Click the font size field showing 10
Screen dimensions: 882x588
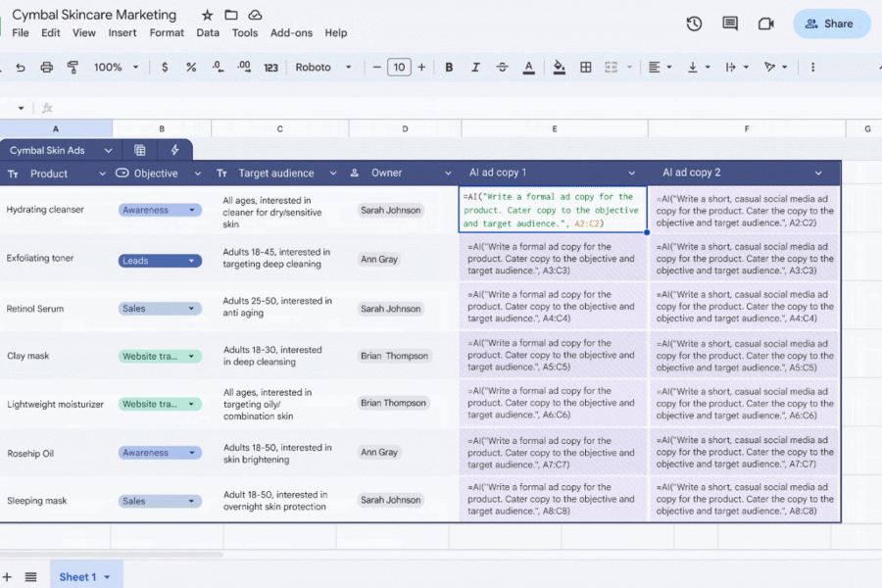click(x=399, y=68)
